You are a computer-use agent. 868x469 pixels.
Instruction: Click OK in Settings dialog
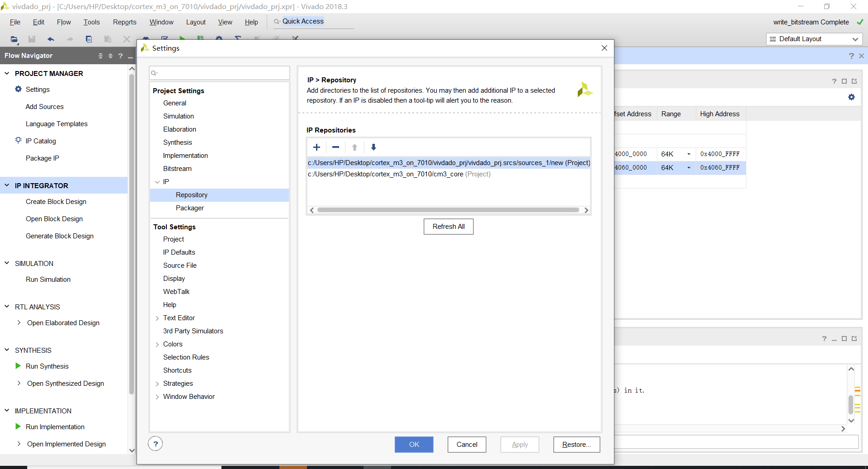[414, 445]
